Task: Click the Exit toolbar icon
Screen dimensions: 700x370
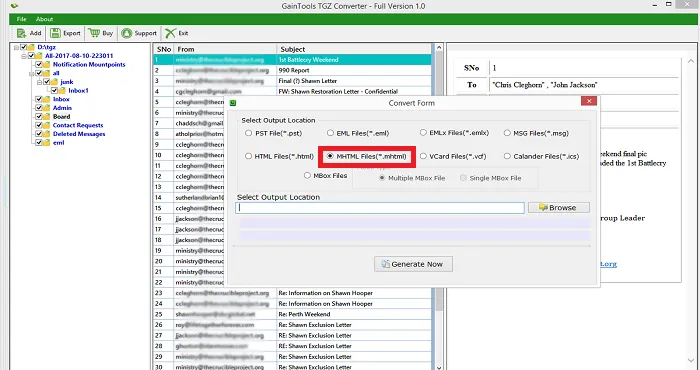Action: 170,33
